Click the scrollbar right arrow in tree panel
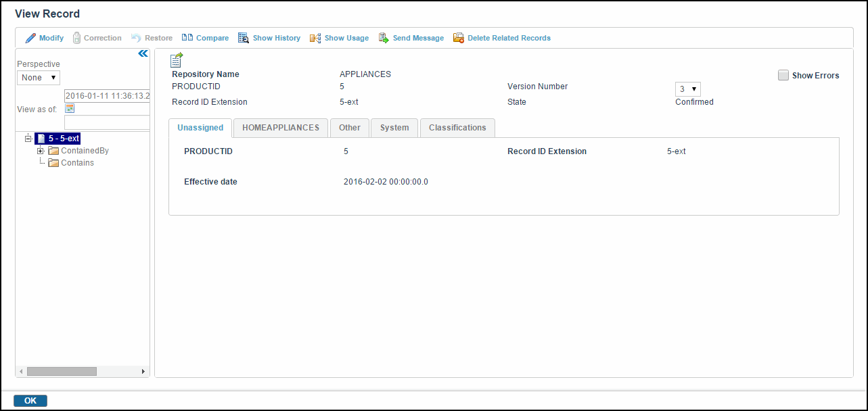868x411 pixels. (x=143, y=371)
